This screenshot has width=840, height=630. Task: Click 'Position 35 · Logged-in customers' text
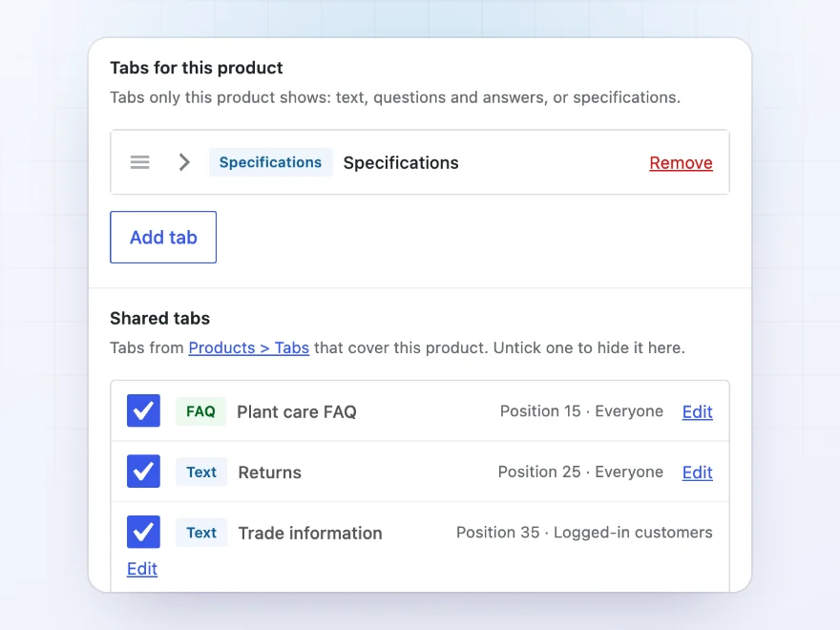(x=584, y=532)
